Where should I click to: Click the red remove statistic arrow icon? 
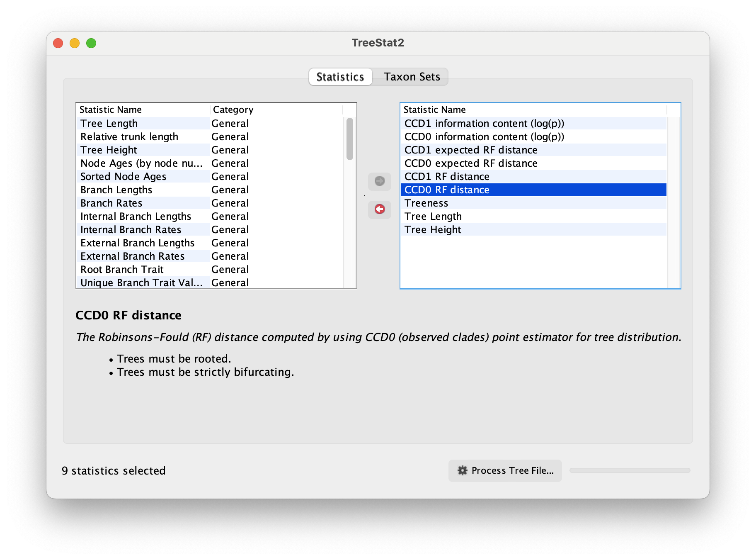coord(379,209)
